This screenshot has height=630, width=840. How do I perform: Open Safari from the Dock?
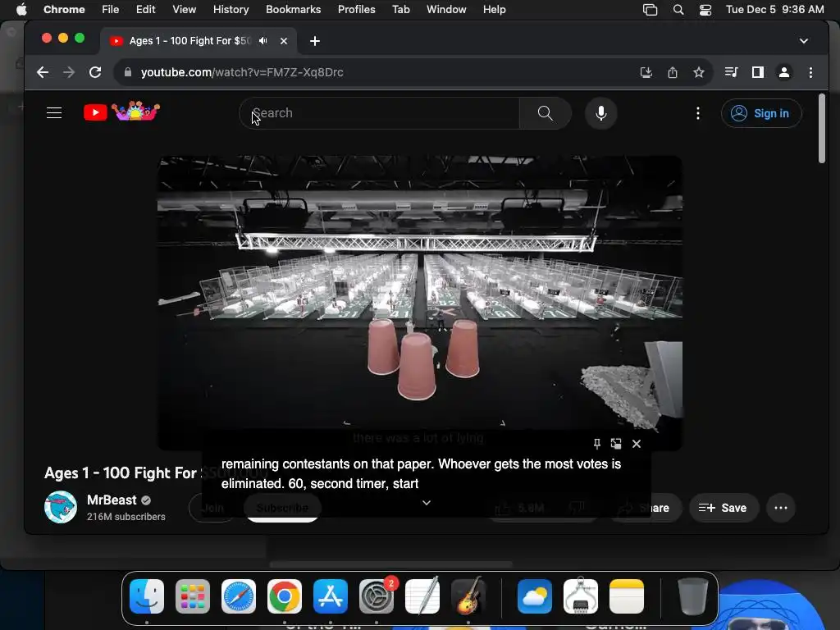[239, 596]
